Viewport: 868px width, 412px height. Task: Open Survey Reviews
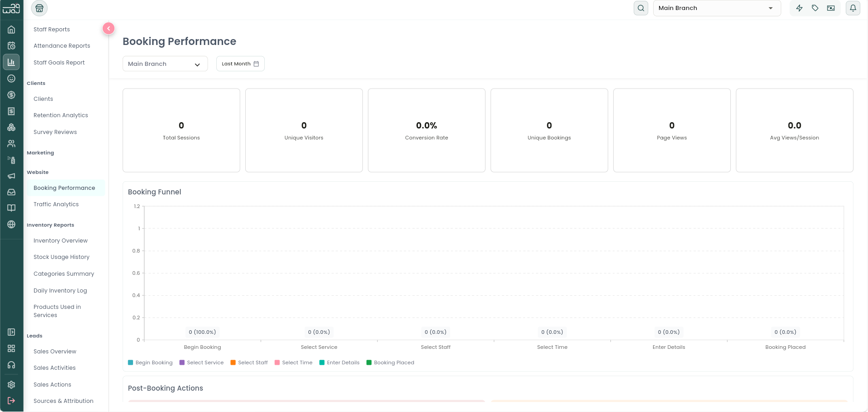click(55, 132)
